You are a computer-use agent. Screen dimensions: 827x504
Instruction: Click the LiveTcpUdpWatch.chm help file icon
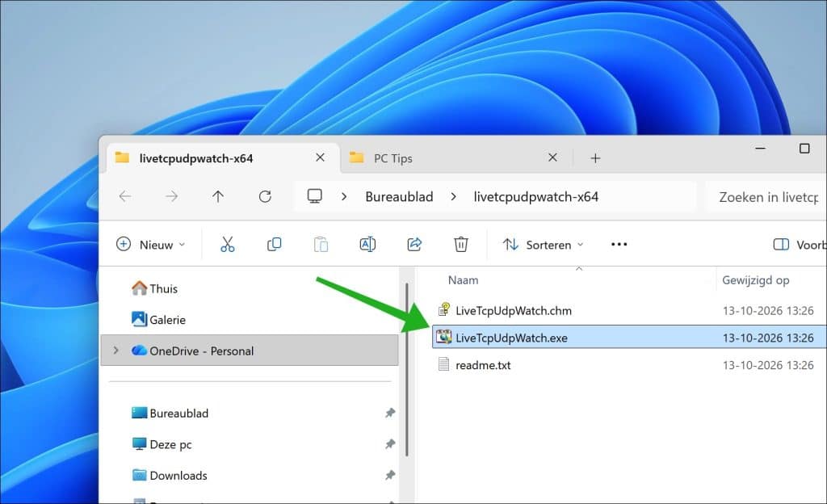coord(444,310)
